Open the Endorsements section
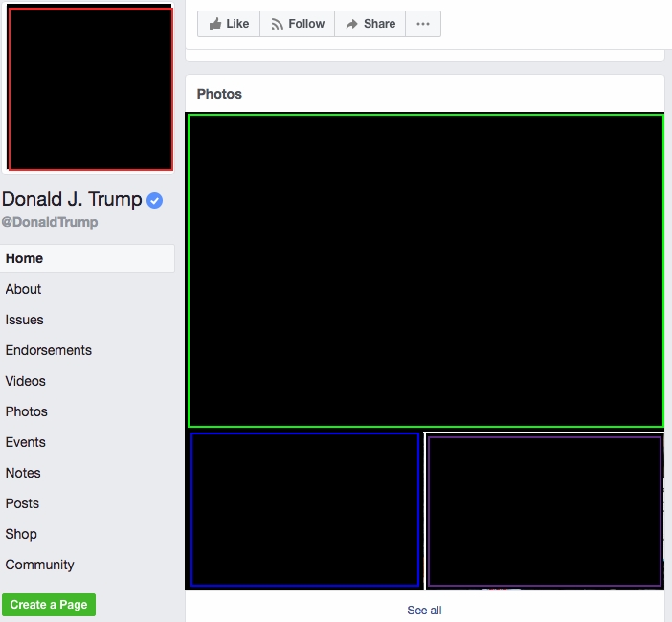The image size is (672, 622). pos(49,350)
